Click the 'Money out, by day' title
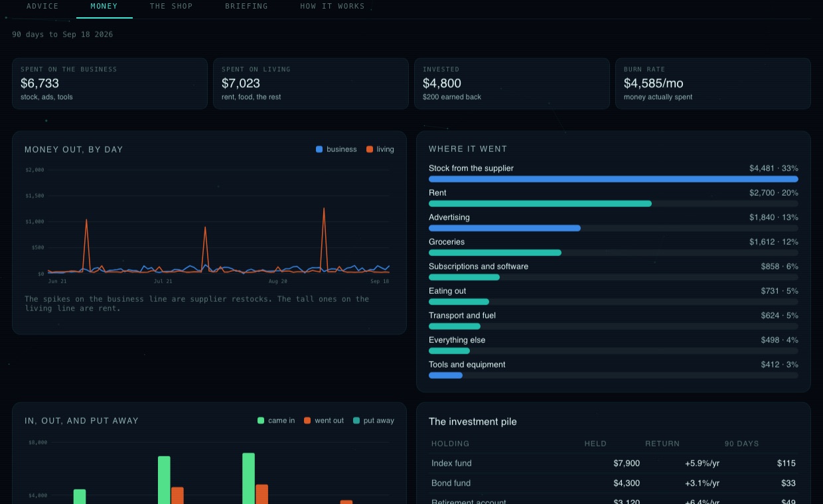The width and height of the screenshot is (823, 504). (74, 149)
